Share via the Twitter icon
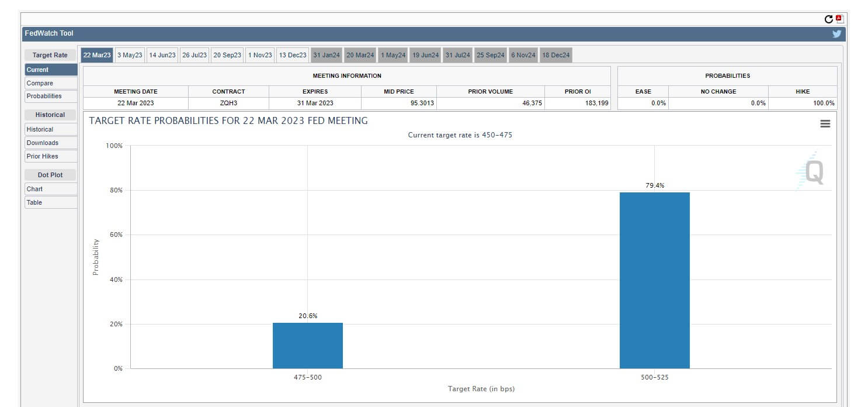 (836, 33)
